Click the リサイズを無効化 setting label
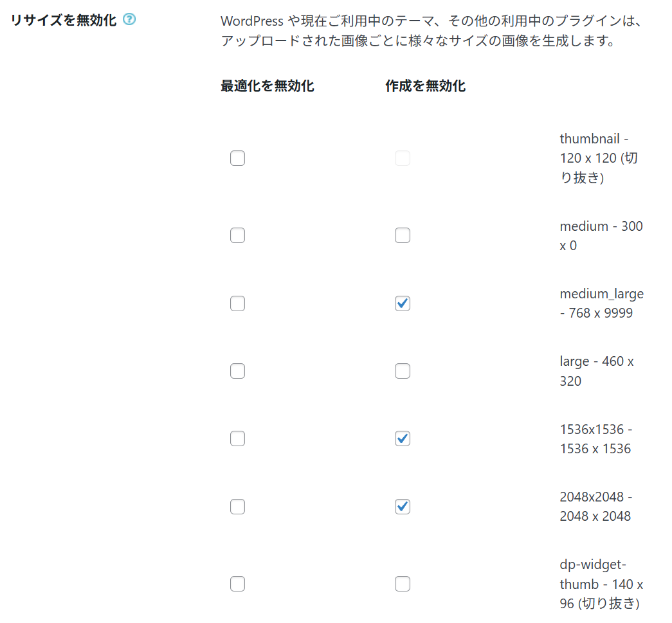The width and height of the screenshot is (672, 623). coord(64,20)
